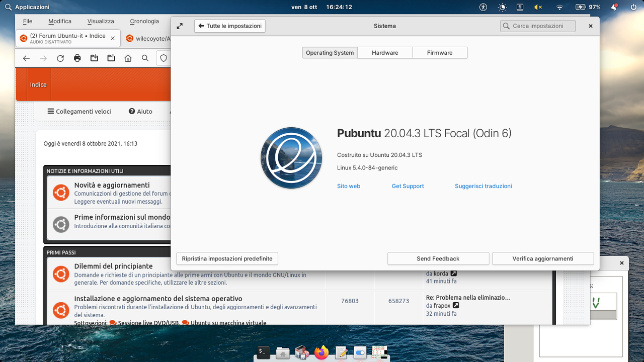Click the shield icon in Firefox address bar
644x362 pixels.
coord(164,58)
